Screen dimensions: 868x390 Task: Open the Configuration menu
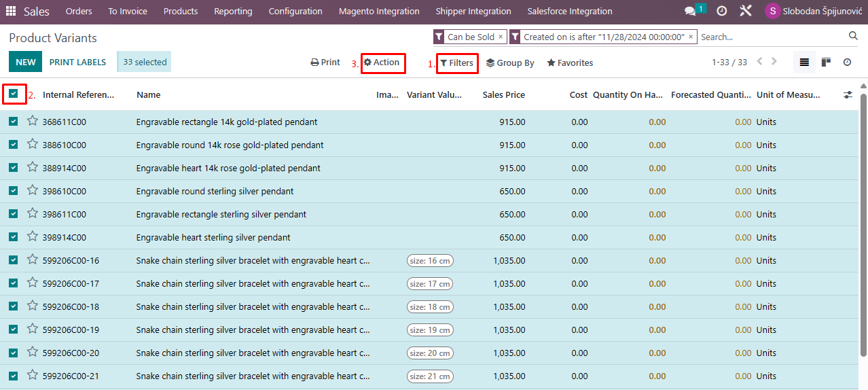point(295,12)
